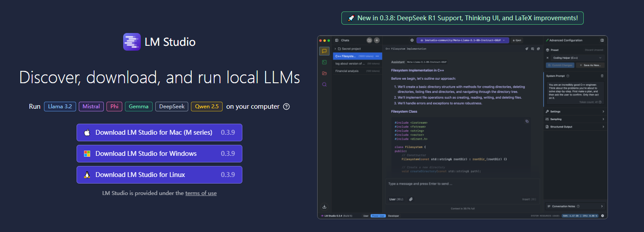Image resolution: width=644 pixels, height=232 pixels.
Task: Click the Downloads icon at sidebar bottom
Action: [324, 206]
